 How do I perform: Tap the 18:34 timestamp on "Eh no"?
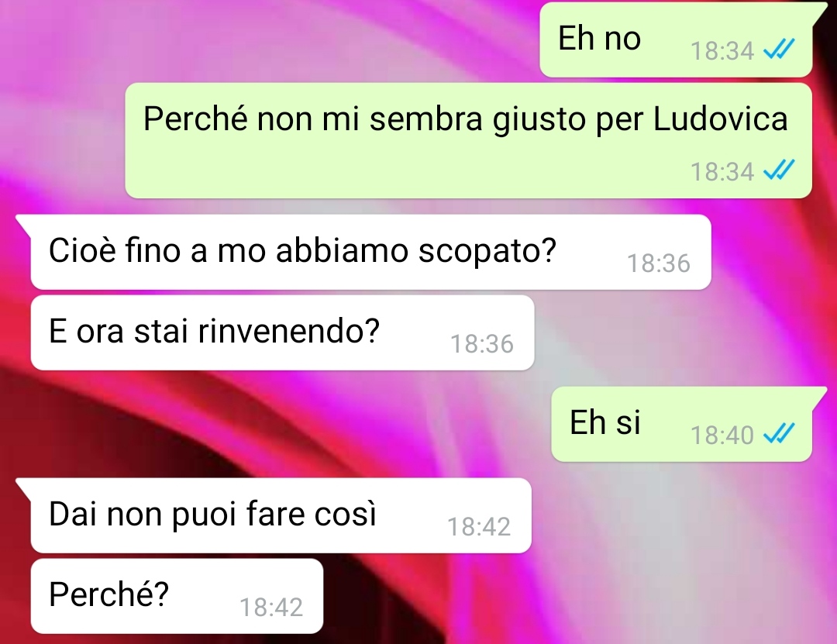(722, 51)
